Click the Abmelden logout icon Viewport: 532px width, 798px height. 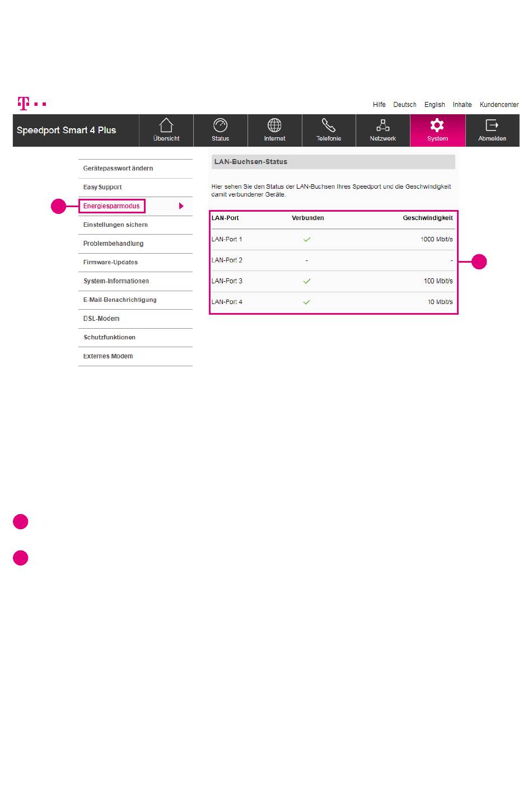coord(492,125)
